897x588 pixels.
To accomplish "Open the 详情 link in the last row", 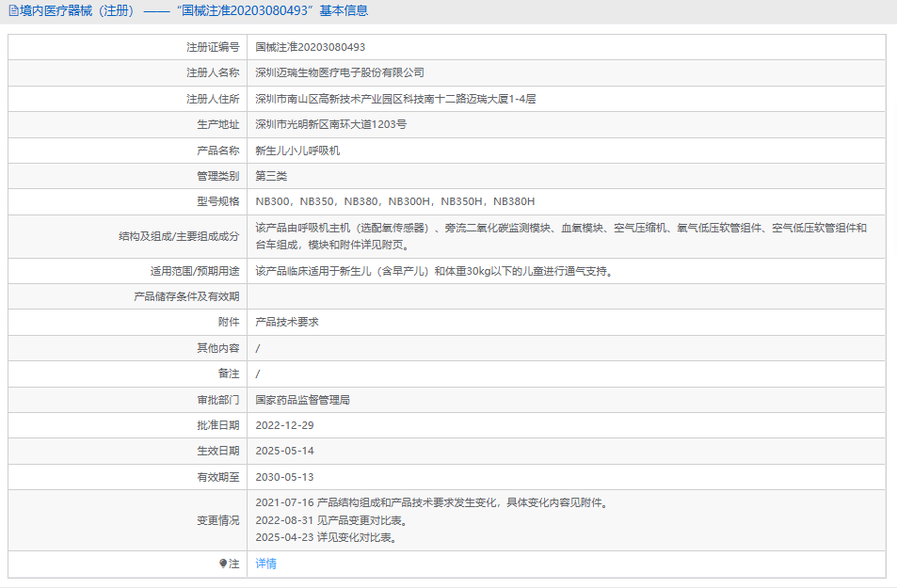I will click(x=266, y=564).
